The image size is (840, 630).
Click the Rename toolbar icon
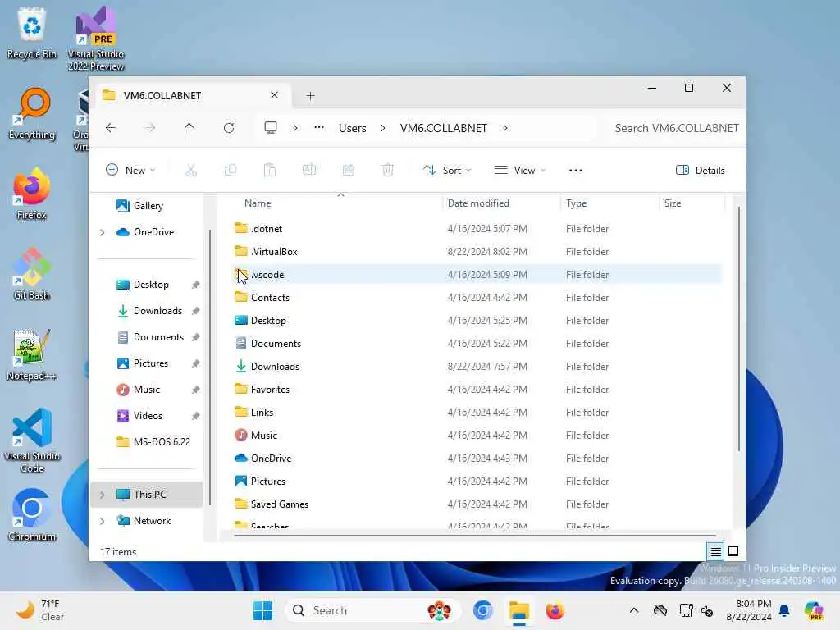[309, 171]
